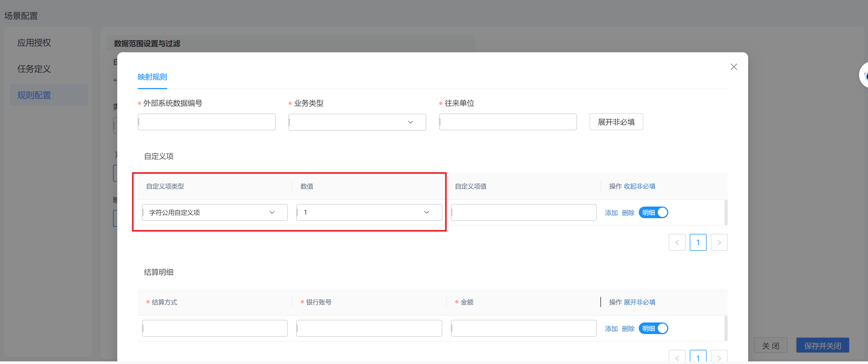The width and height of the screenshot is (868, 364).
Task: Toggle 明细 switch in 自定义项 row
Action: [653, 212]
